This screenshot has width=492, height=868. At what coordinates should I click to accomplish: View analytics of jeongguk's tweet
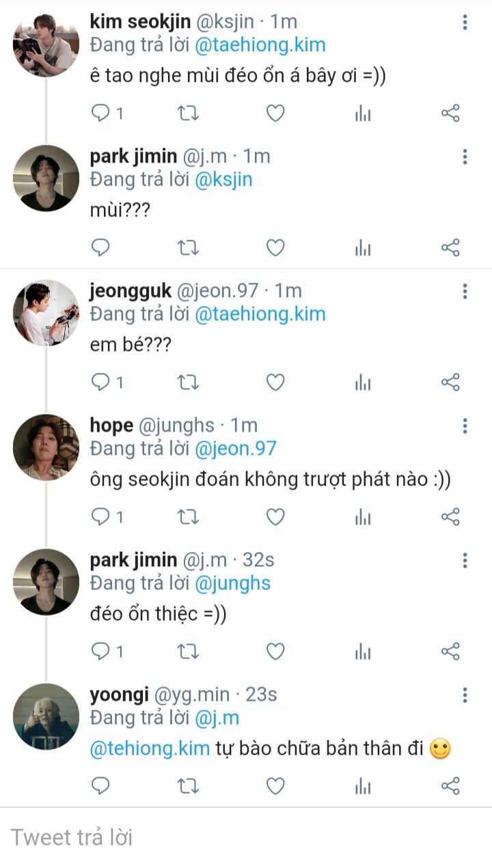[363, 382]
